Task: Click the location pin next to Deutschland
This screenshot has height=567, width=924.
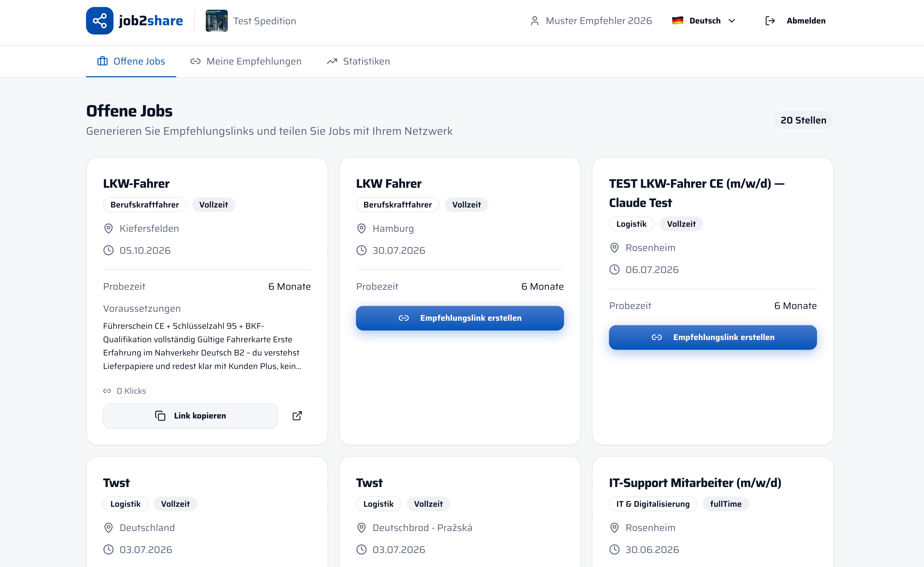Action: tap(108, 527)
